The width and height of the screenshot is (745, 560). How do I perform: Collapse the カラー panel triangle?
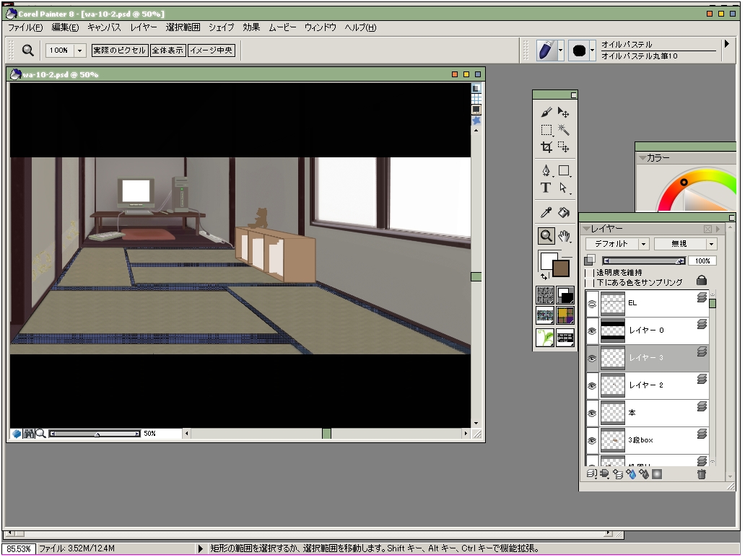click(642, 158)
